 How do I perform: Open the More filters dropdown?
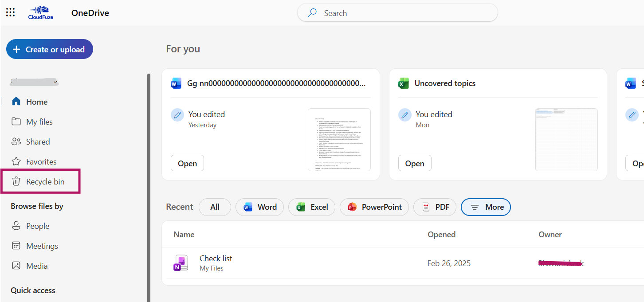point(486,207)
